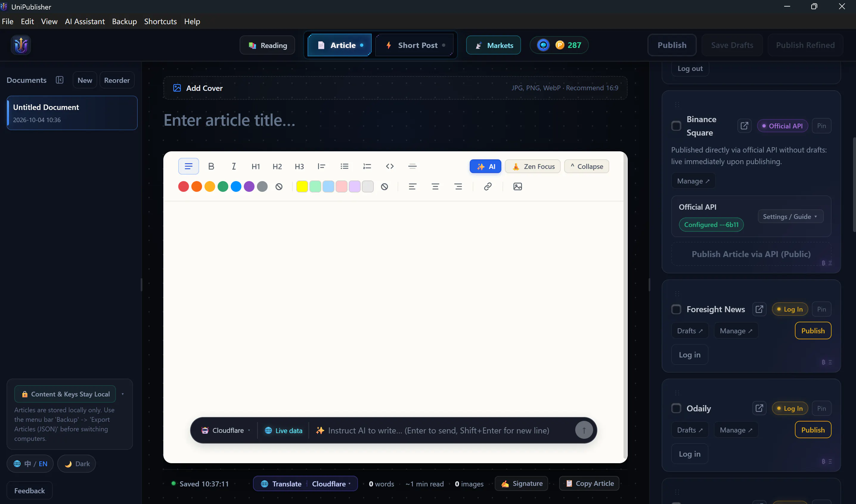The height and width of the screenshot is (504, 856).
Task: Click the article title field
Action: [x=395, y=120]
